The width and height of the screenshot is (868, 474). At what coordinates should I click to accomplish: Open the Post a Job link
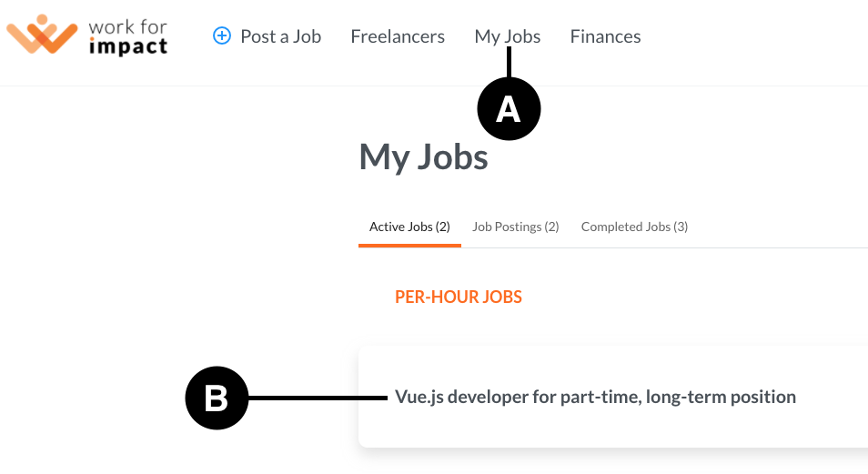(280, 36)
